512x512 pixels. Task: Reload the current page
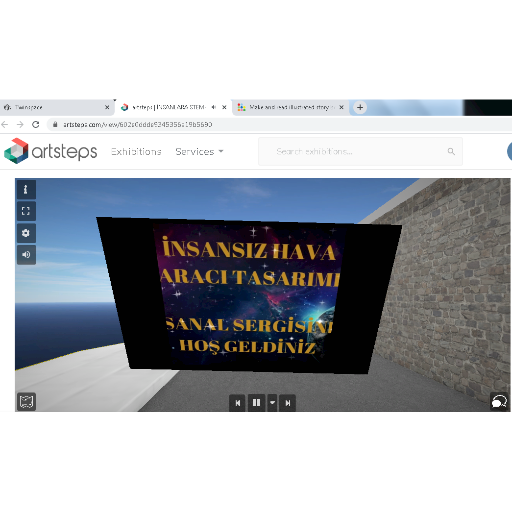pos(36,124)
